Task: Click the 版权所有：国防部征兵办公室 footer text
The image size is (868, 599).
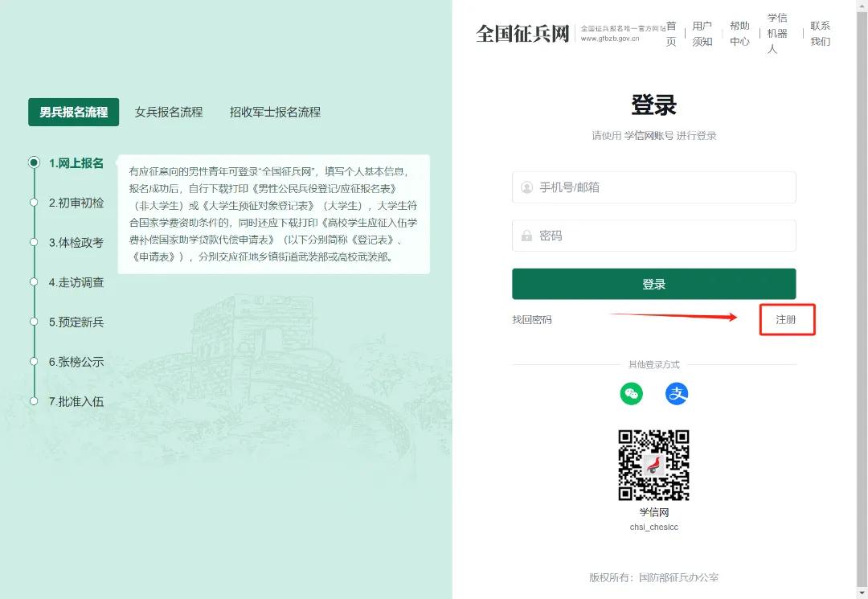Action: [653, 577]
